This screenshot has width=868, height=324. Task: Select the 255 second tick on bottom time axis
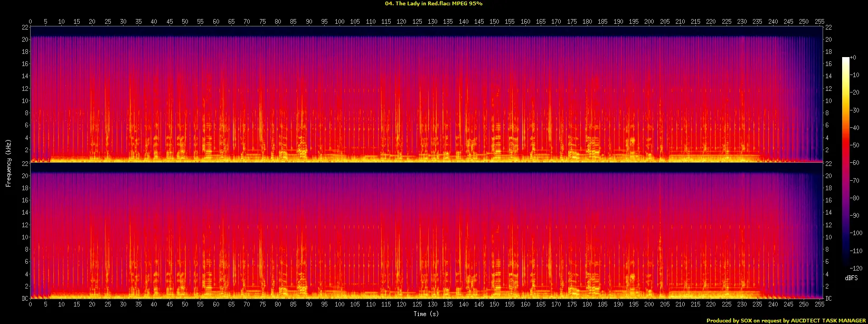pos(819,304)
